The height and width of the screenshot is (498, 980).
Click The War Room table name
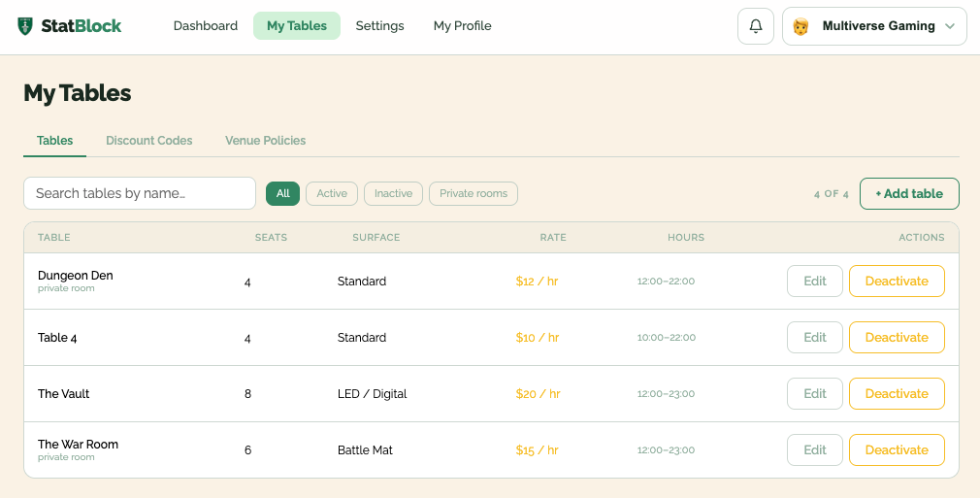(x=79, y=445)
